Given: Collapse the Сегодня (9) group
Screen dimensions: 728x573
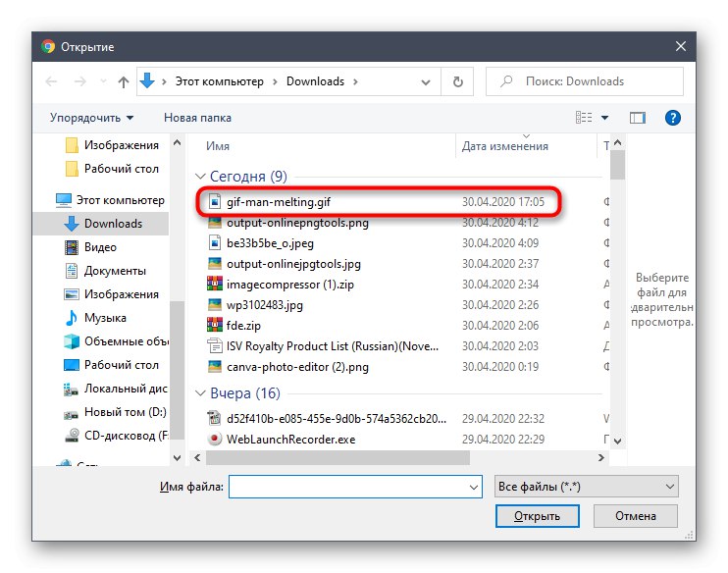Looking at the screenshot, I should (x=200, y=177).
